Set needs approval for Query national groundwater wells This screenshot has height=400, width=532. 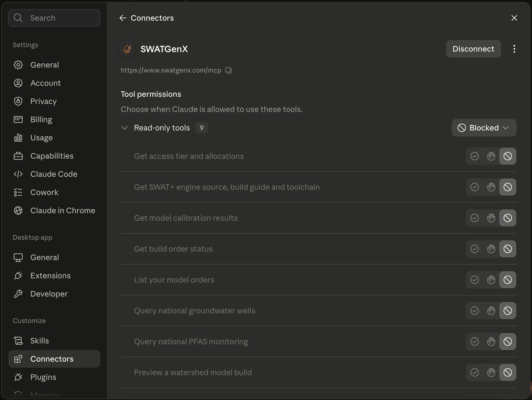pos(491,311)
